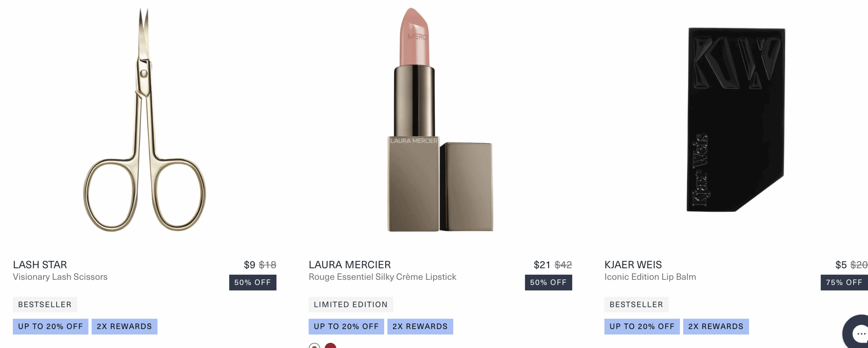Viewport: 868px width, 348px height.
Task: Click the LAURA MERCIER brand name
Action: point(350,265)
